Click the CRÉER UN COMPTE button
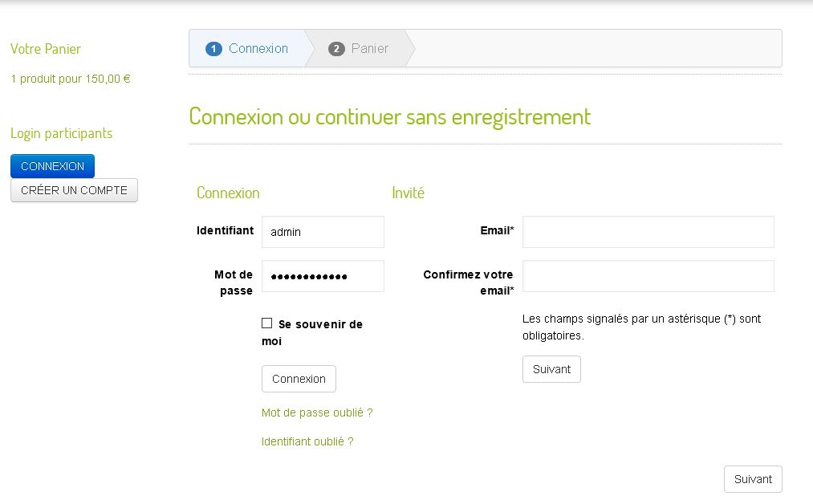Screen dimensions: 813x504 (x=74, y=190)
